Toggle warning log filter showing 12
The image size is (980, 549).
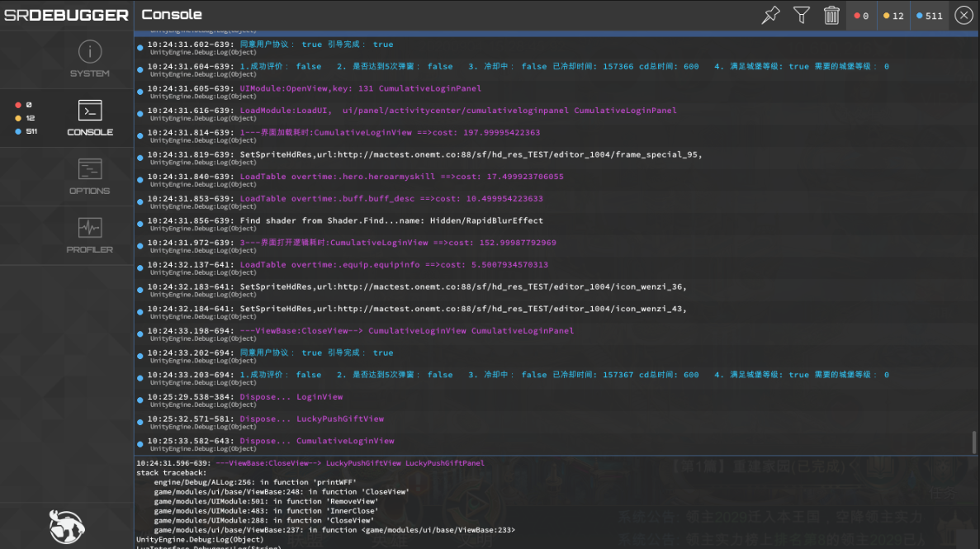[893, 16]
